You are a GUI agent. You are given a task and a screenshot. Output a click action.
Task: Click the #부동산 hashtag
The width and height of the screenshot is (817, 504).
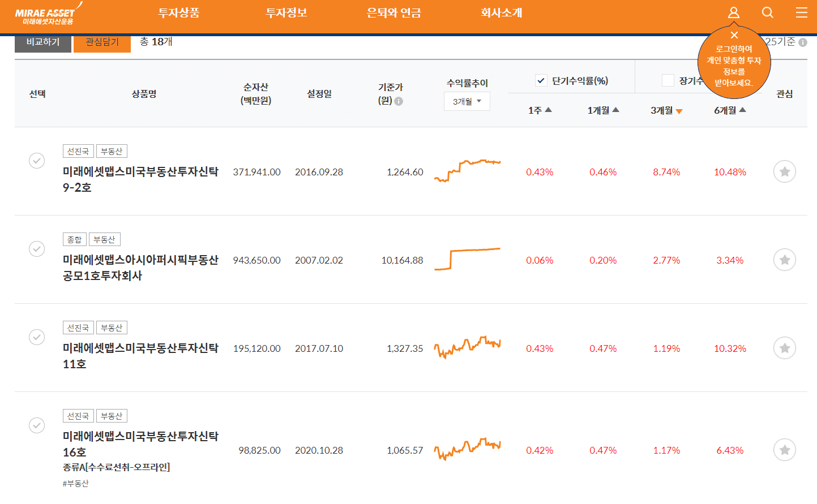point(76,483)
